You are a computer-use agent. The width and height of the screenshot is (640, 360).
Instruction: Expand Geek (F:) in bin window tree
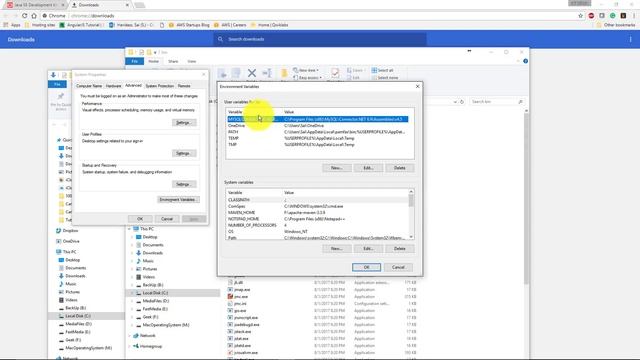click(132, 317)
